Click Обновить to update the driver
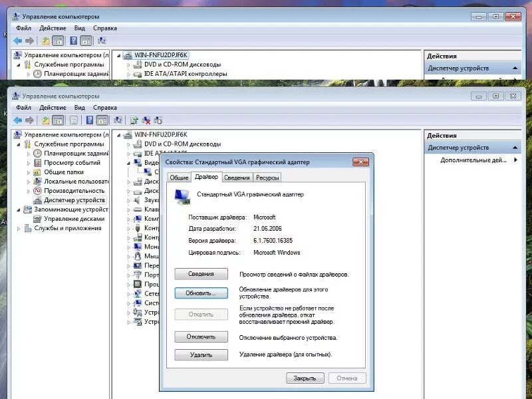532x399 pixels. (199, 293)
